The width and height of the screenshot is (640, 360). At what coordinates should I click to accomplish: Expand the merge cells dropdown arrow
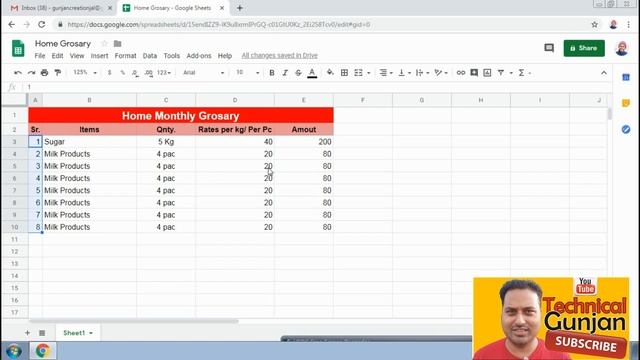click(369, 73)
